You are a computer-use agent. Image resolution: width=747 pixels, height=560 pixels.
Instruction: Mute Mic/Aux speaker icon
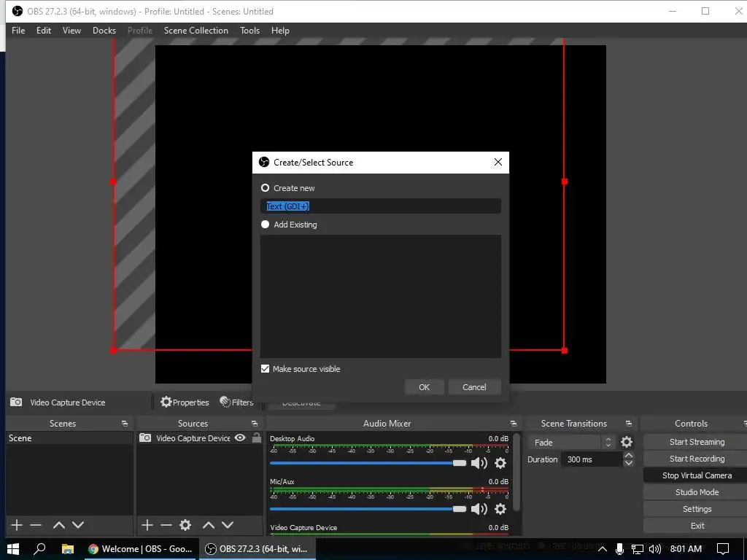479,509
